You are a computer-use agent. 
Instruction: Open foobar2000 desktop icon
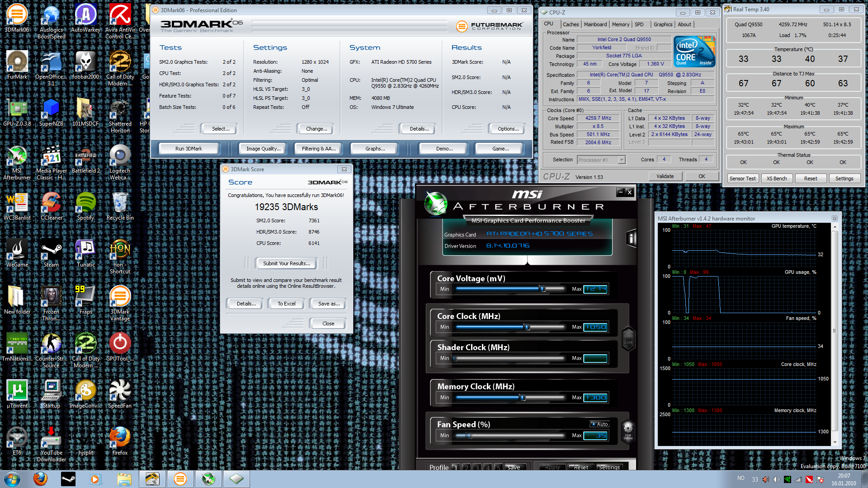[85, 65]
